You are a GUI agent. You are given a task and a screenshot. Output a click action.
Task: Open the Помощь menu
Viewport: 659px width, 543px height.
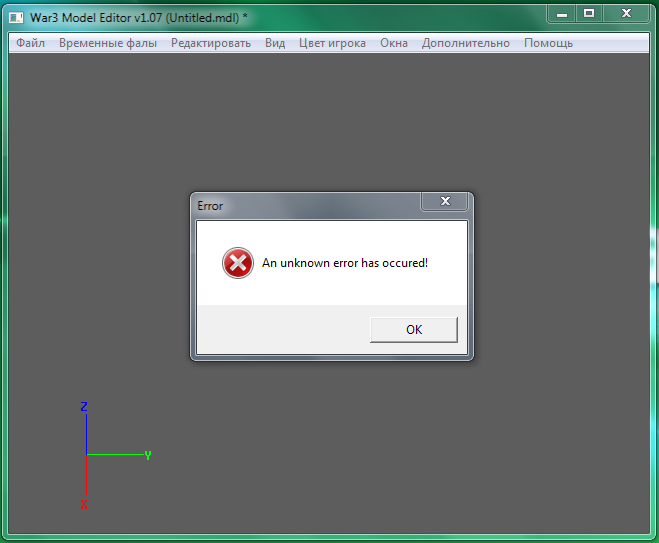click(548, 43)
